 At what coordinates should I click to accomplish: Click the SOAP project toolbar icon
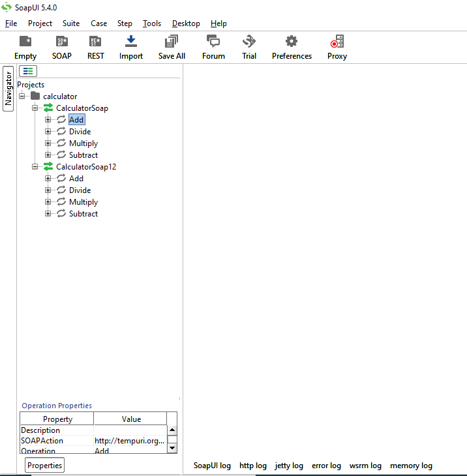(x=62, y=42)
